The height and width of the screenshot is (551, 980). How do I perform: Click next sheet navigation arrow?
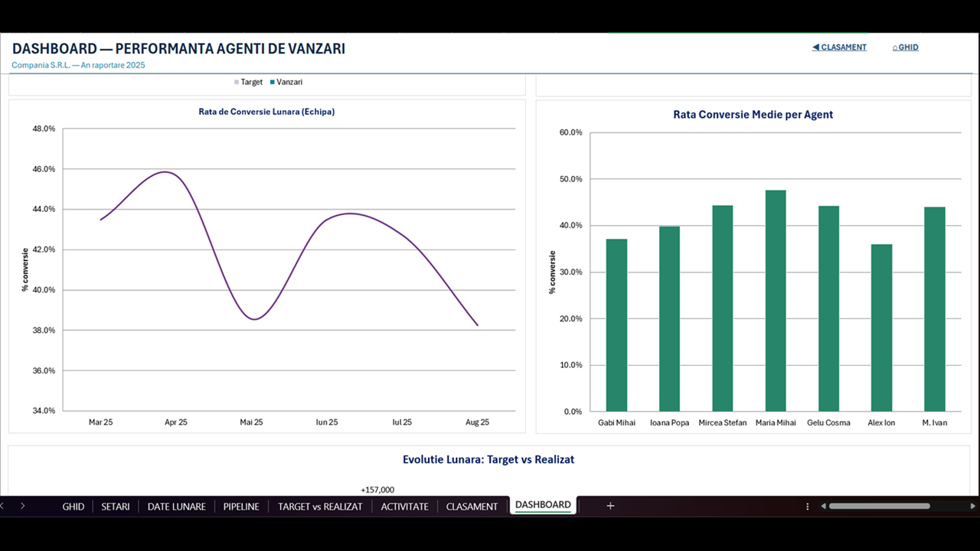point(23,506)
